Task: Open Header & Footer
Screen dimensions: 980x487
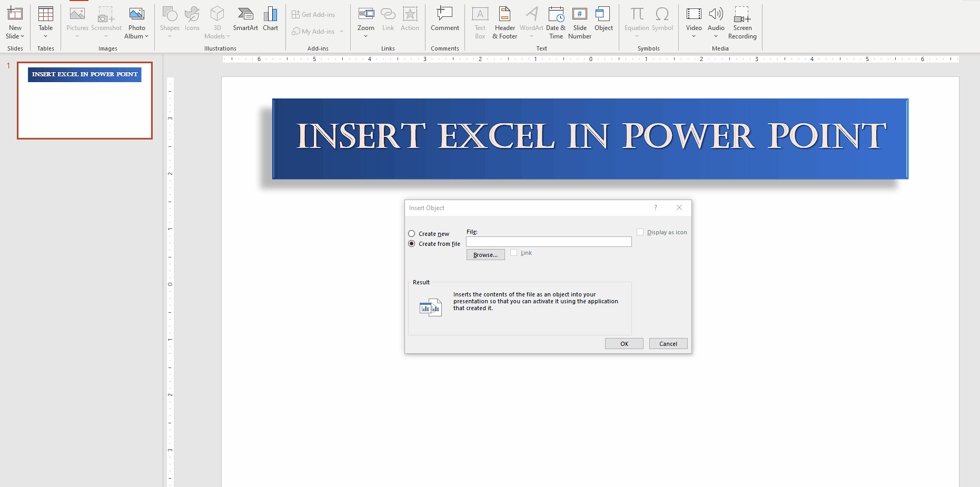Action: (x=504, y=22)
